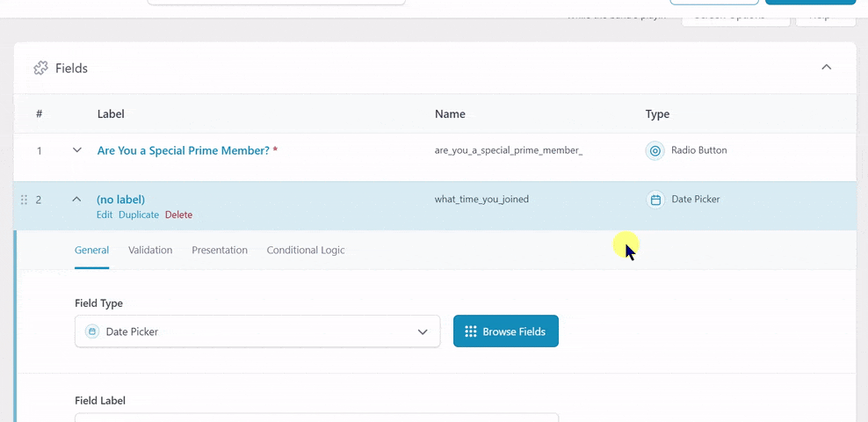This screenshot has width=868, height=422.
Task: Grab the drag handle of field 2
Action: coord(24,200)
